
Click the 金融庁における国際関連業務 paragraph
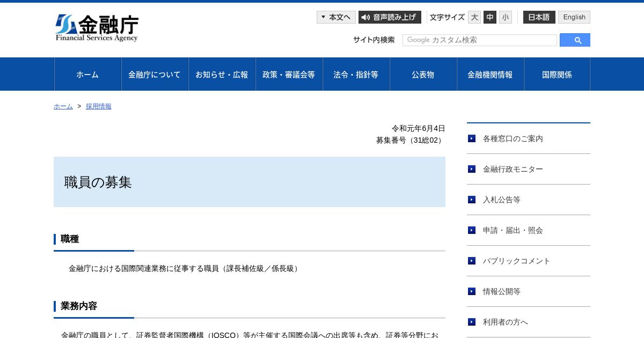tap(185, 268)
